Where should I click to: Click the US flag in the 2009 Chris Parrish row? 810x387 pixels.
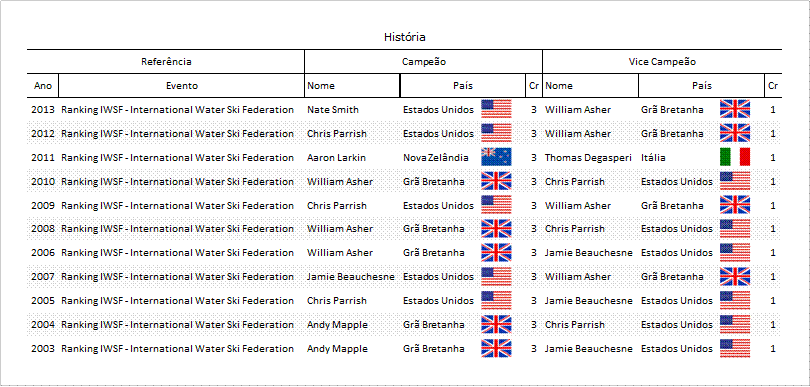click(496, 205)
